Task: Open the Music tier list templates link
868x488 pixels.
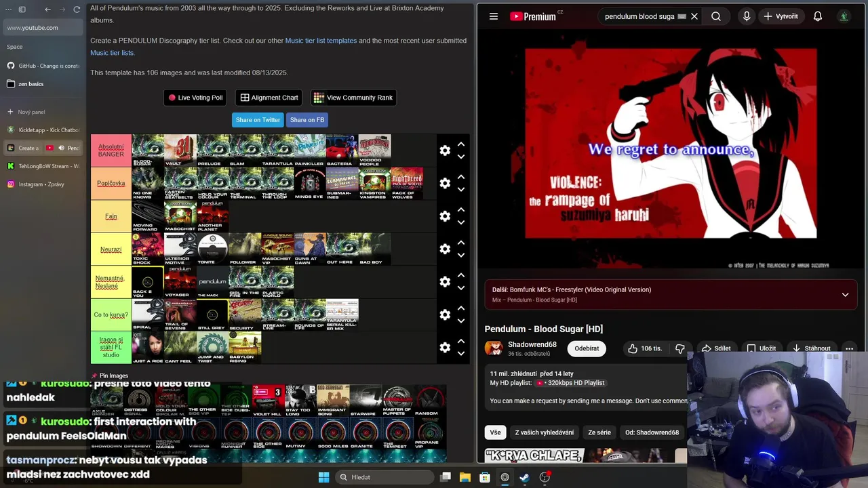Action: coord(321,41)
